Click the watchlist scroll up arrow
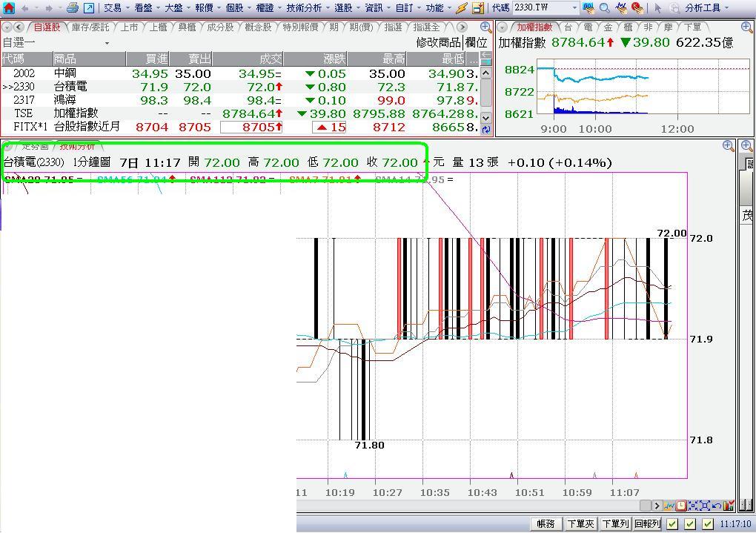This screenshot has height=533, width=756. [x=486, y=73]
